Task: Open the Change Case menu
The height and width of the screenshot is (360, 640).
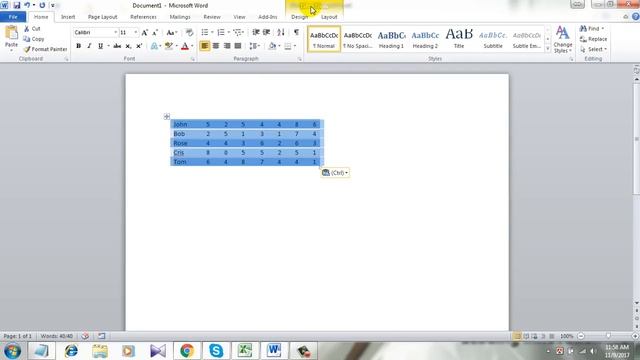Action: (171, 32)
